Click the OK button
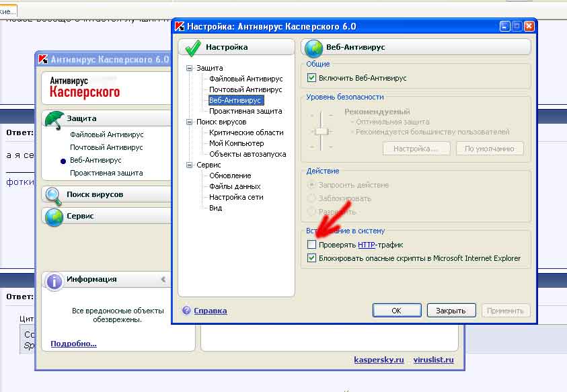 pyautogui.click(x=397, y=310)
